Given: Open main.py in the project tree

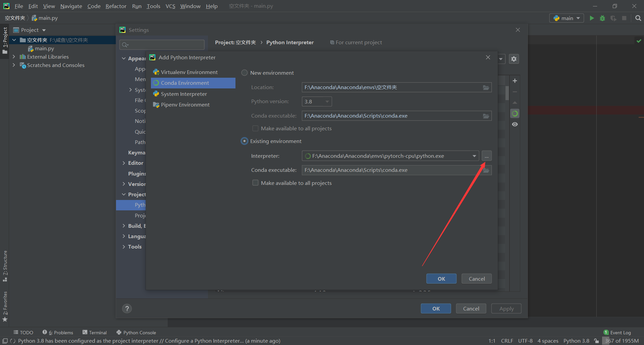Looking at the screenshot, I should coord(44,49).
